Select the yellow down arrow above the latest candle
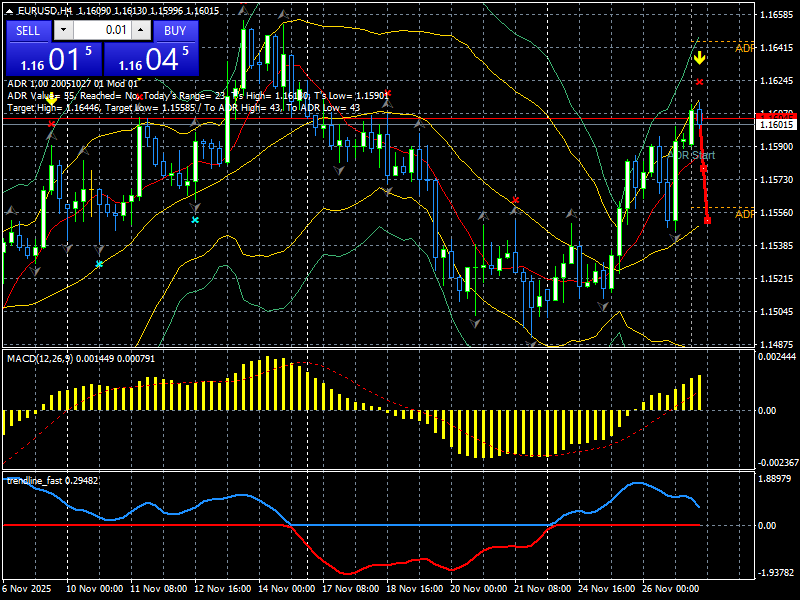The image size is (800, 600). click(x=699, y=58)
